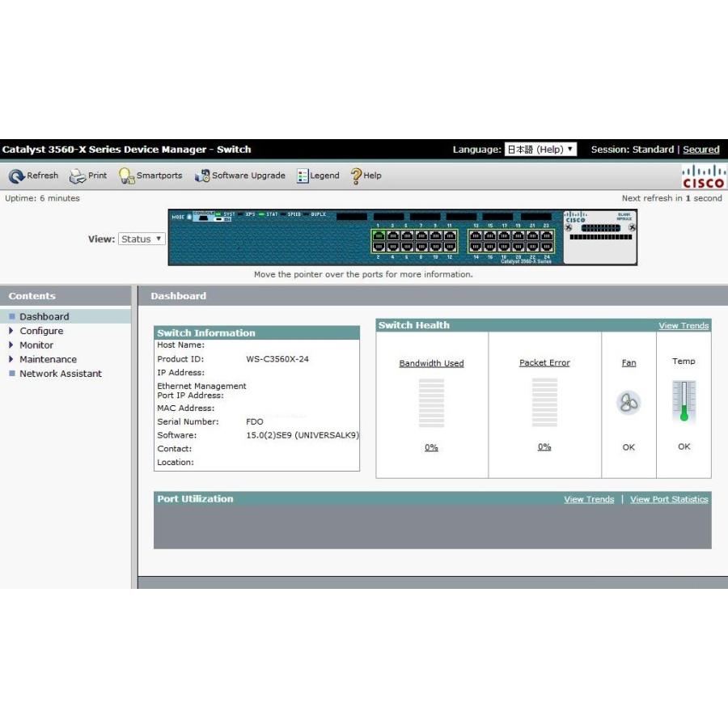Click the temperature thermometer gauge

tap(684, 402)
